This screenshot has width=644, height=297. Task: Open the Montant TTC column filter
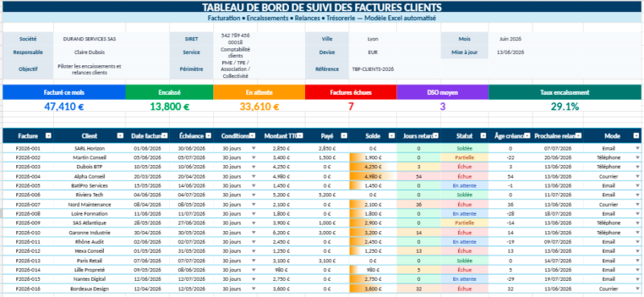[x=299, y=135]
